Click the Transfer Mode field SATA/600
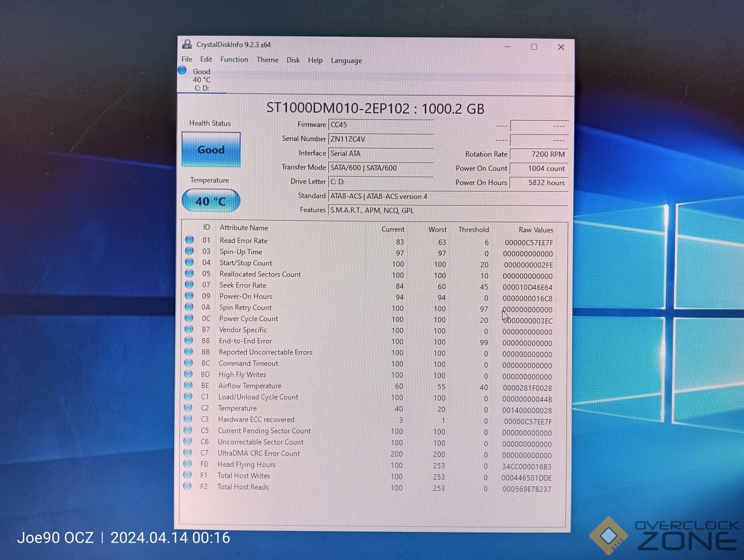The height and width of the screenshot is (560, 744). (381, 168)
